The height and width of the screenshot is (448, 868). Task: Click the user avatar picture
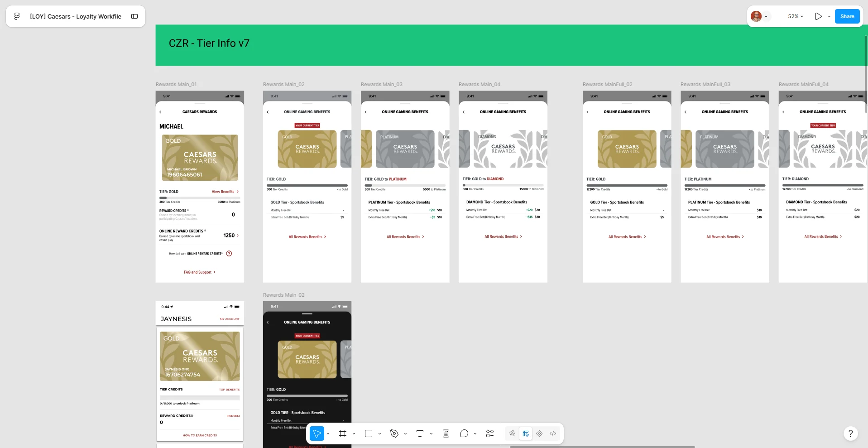click(x=756, y=16)
